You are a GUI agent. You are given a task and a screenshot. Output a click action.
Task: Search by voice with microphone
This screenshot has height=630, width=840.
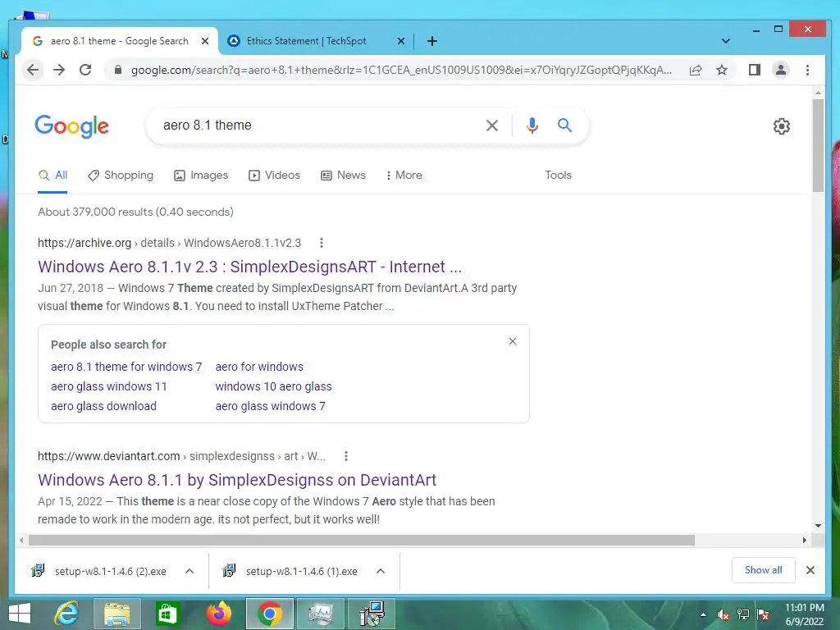point(532,126)
